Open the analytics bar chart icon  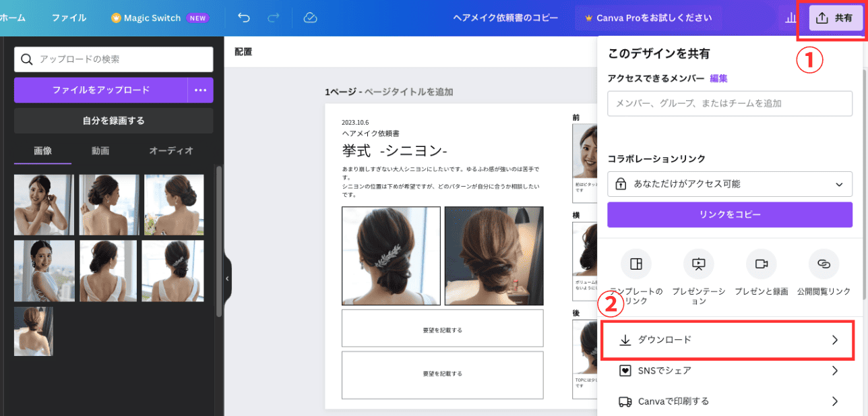click(790, 19)
